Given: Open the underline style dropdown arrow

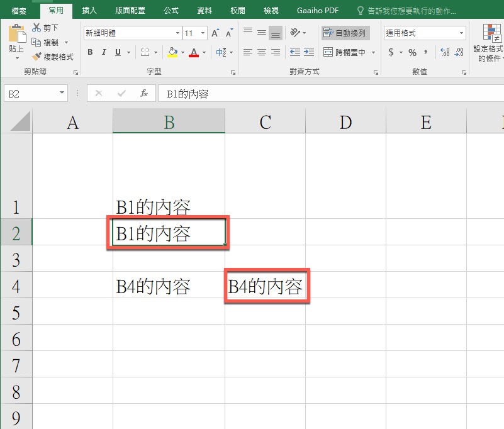Looking at the screenshot, I should (128, 52).
